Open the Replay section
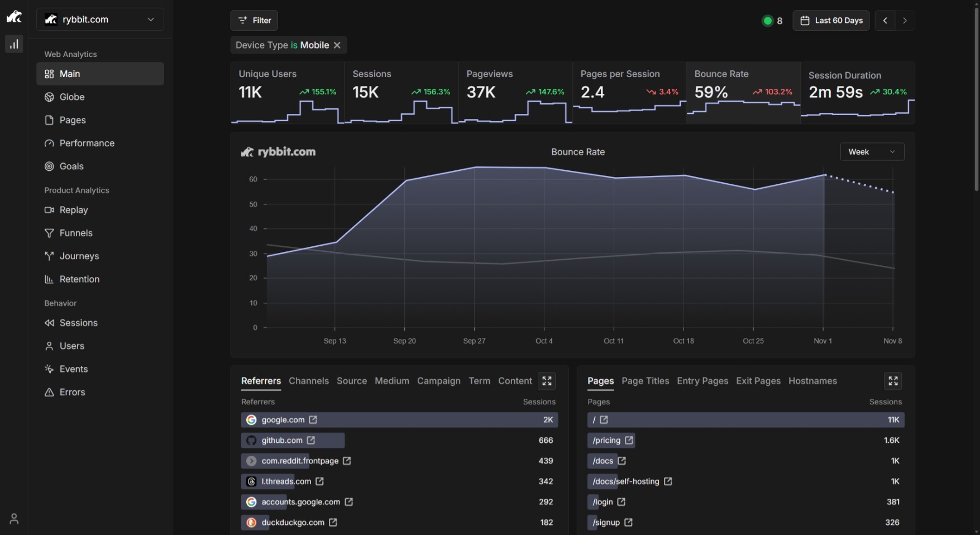Viewport: 980px width, 535px height. (73, 210)
